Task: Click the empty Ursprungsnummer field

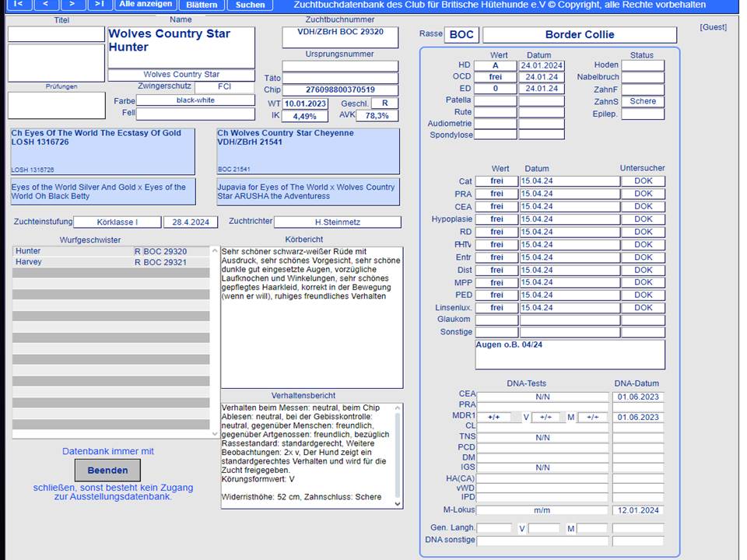Action: click(x=340, y=65)
